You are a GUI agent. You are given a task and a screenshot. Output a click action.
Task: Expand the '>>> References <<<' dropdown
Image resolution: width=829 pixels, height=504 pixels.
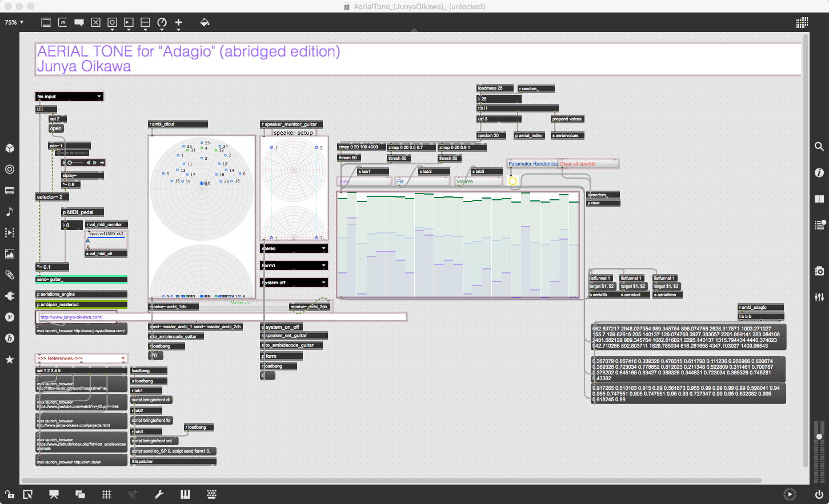[81, 358]
